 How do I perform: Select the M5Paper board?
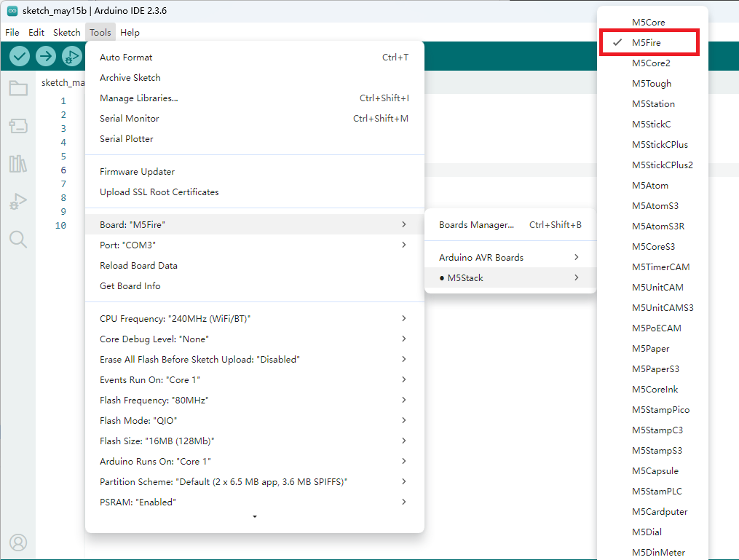pyautogui.click(x=653, y=349)
